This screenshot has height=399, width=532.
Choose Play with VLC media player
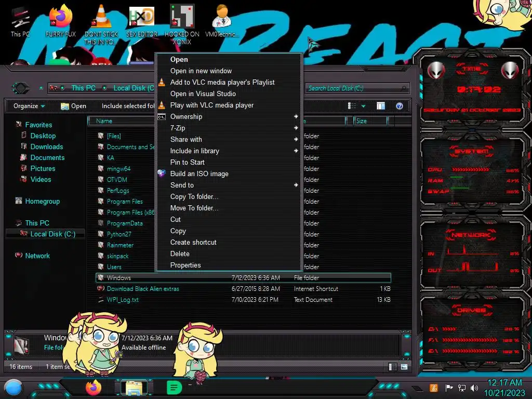coord(228,105)
